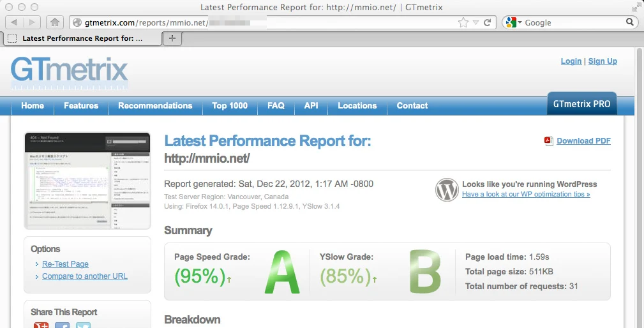Click the GTmetrix logo
Viewport: 644px width, 328px height.
pyautogui.click(x=70, y=73)
